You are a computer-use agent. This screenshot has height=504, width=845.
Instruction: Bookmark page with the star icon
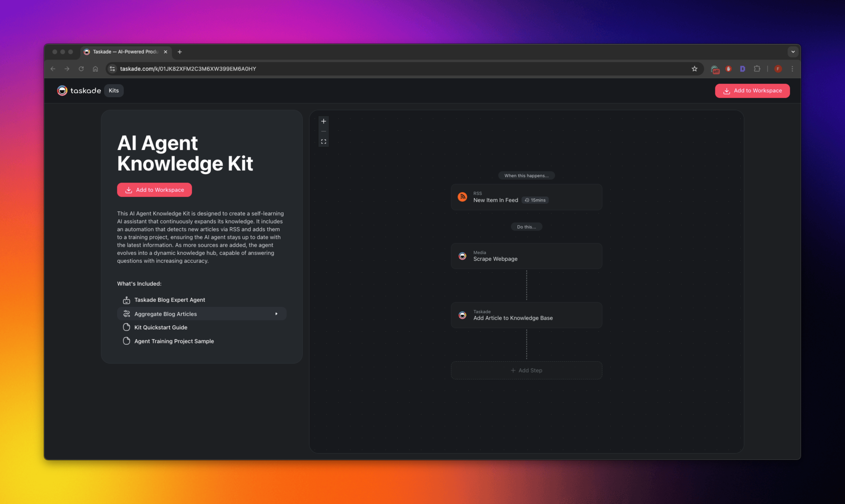[x=694, y=69]
